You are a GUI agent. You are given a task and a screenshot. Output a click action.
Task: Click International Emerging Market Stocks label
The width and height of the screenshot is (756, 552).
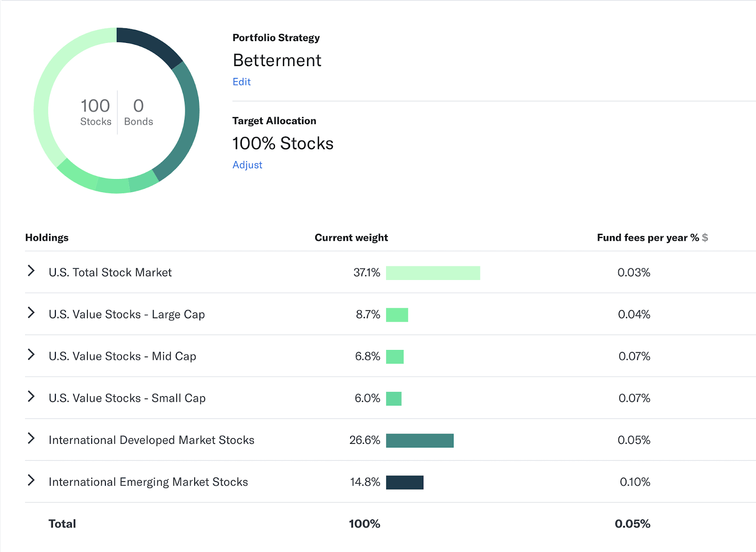coord(148,482)
